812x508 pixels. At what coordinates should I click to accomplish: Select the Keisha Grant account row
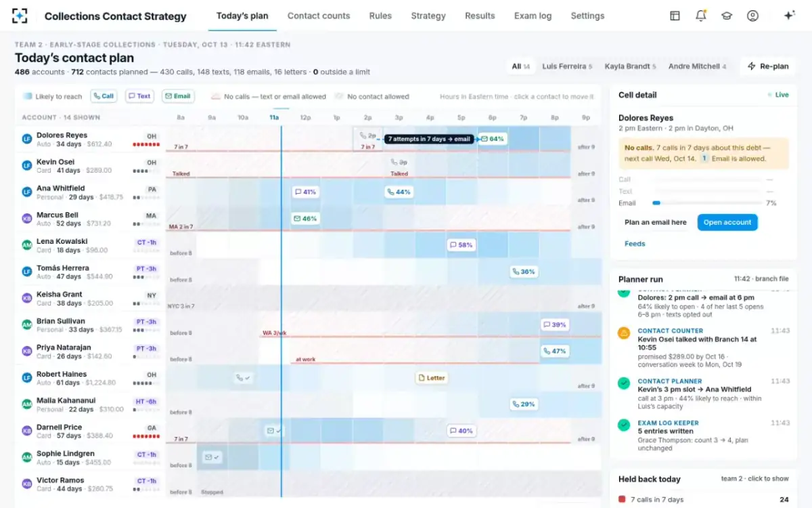[x=90, y=299]
